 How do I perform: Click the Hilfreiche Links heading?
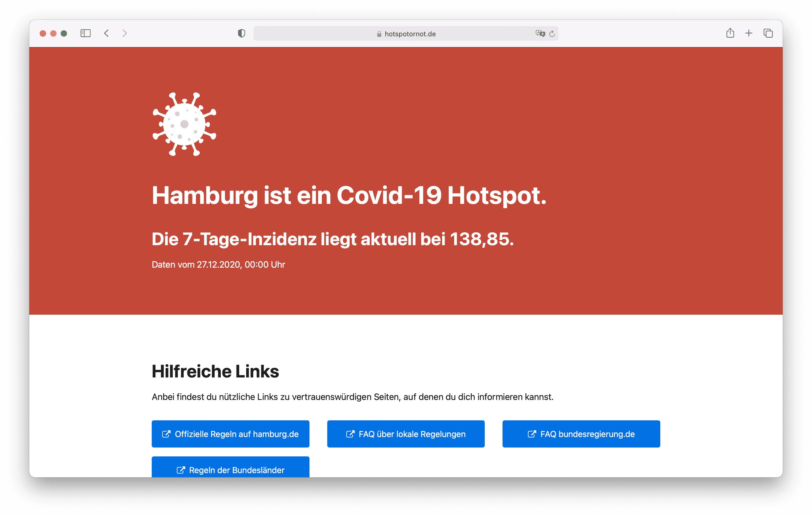click(x=215, y=371)
